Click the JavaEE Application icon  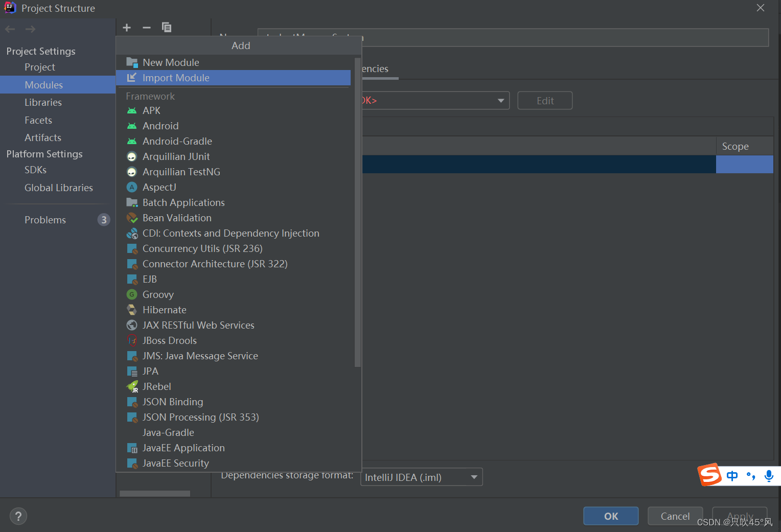[x=132, y=448]
